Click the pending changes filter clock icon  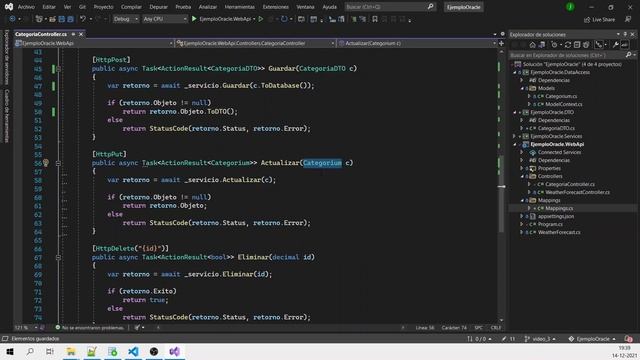554,45
